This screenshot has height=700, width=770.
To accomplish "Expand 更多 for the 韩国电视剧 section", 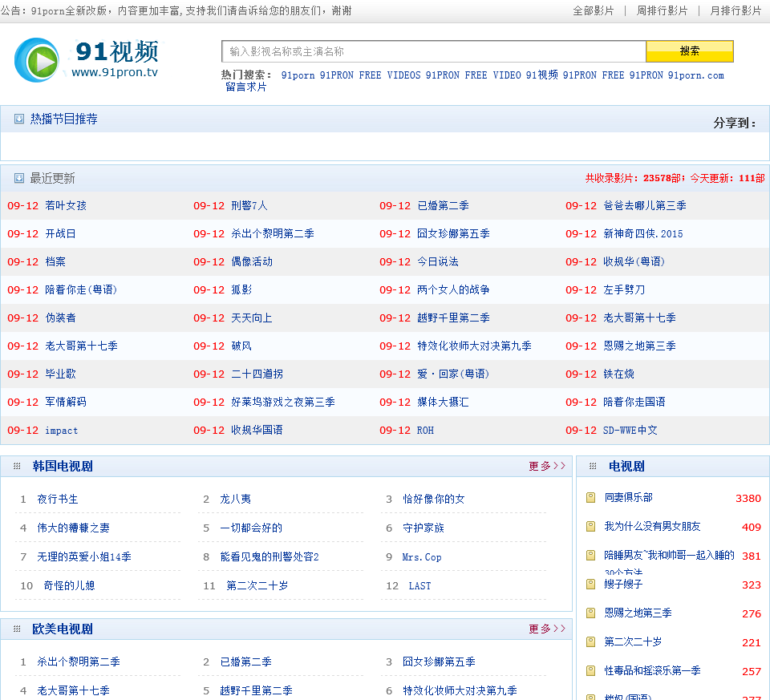I will pyautogui.click(x=546, y=466).
